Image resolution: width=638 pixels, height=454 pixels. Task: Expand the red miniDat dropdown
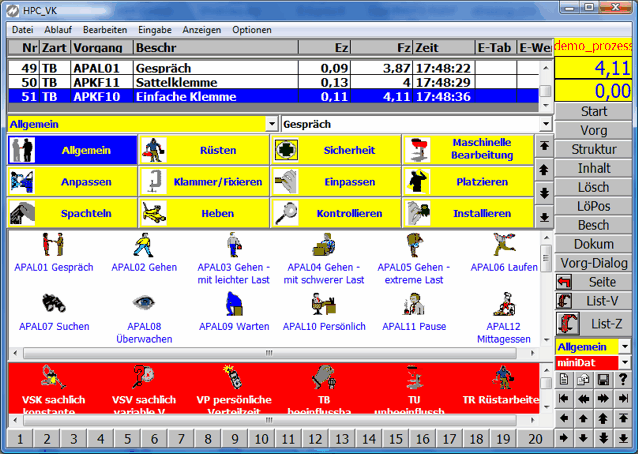tap(625, 362)
